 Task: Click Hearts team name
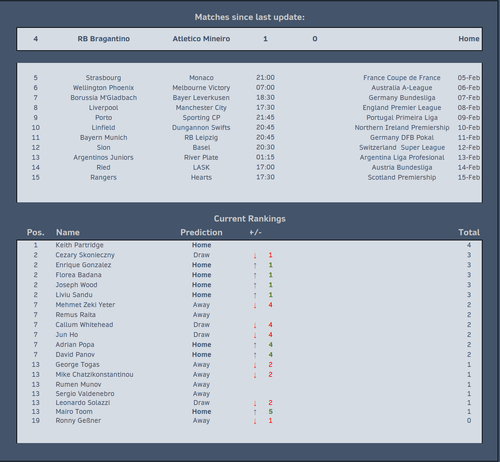click(x=201, y=178)
